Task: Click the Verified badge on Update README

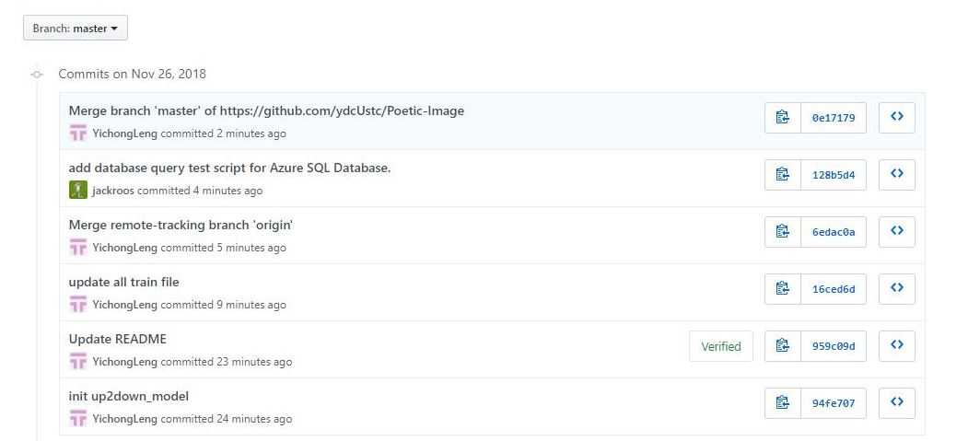Action: (x=720, y=346)
